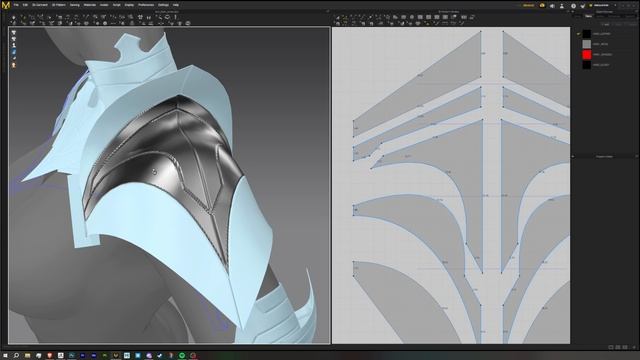Screen dimensions: 640x360
Task: Click the taskbar search icon
Action: (x=16, y=356)
